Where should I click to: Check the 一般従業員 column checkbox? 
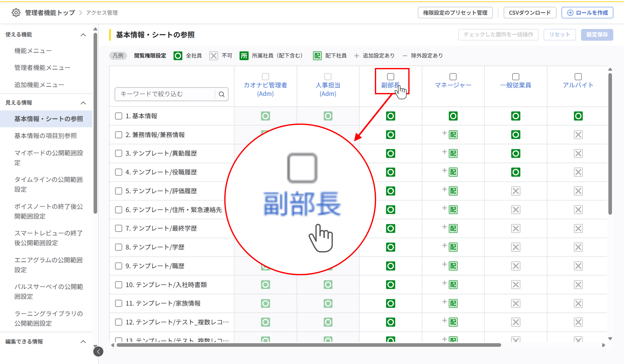516,77
